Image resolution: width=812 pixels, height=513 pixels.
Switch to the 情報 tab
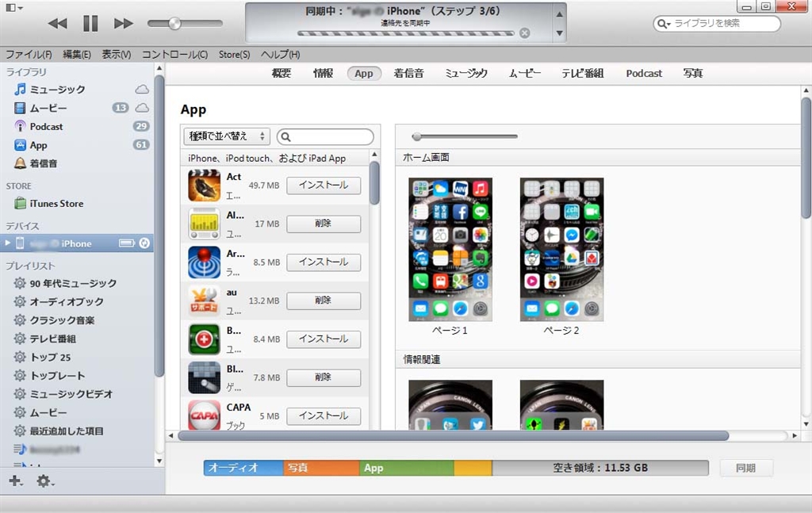[324, 74]
